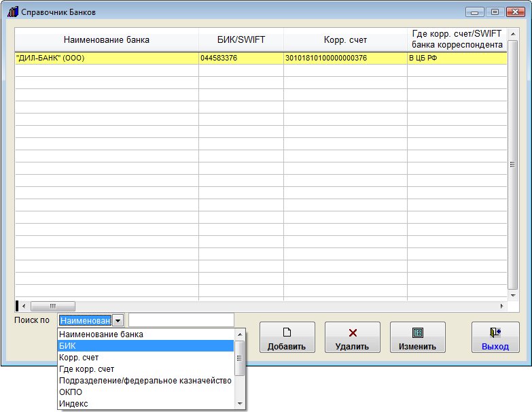Select the "ДИЛ-БАНК" (ООО) cell
The image size is (532, 412).
coord(107,58)
